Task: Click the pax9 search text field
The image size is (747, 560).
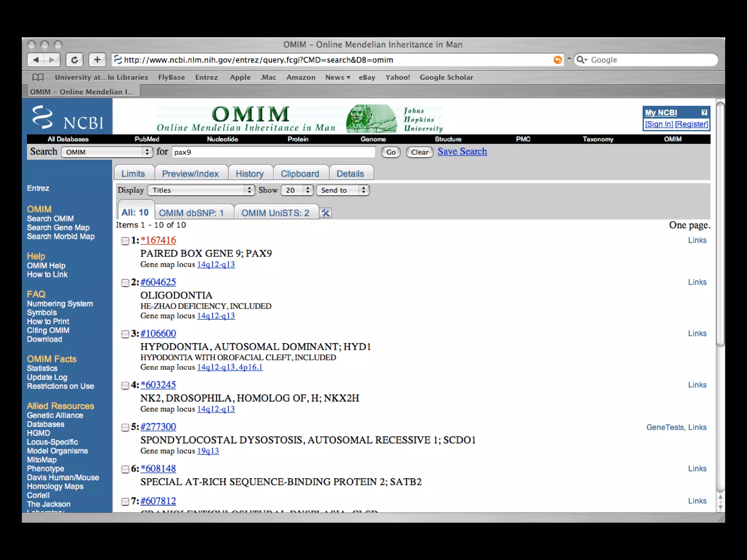Action: 274,152
